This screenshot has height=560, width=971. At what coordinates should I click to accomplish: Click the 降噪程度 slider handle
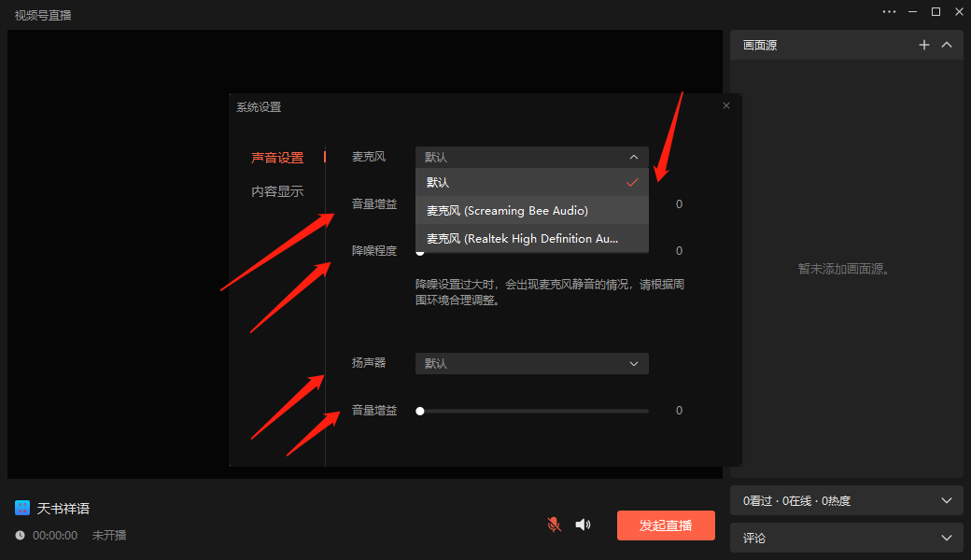click(x=420, y=252)
